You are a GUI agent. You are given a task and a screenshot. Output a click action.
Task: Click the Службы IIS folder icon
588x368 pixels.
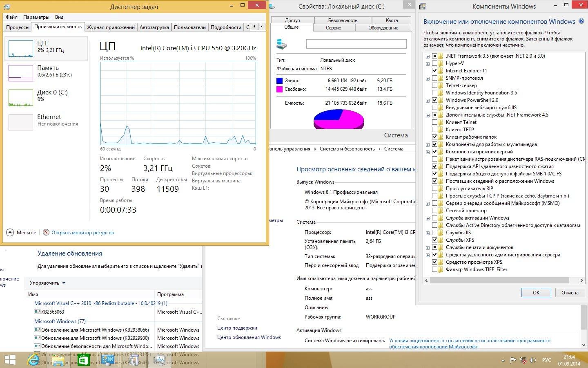(x=441, y=233)
